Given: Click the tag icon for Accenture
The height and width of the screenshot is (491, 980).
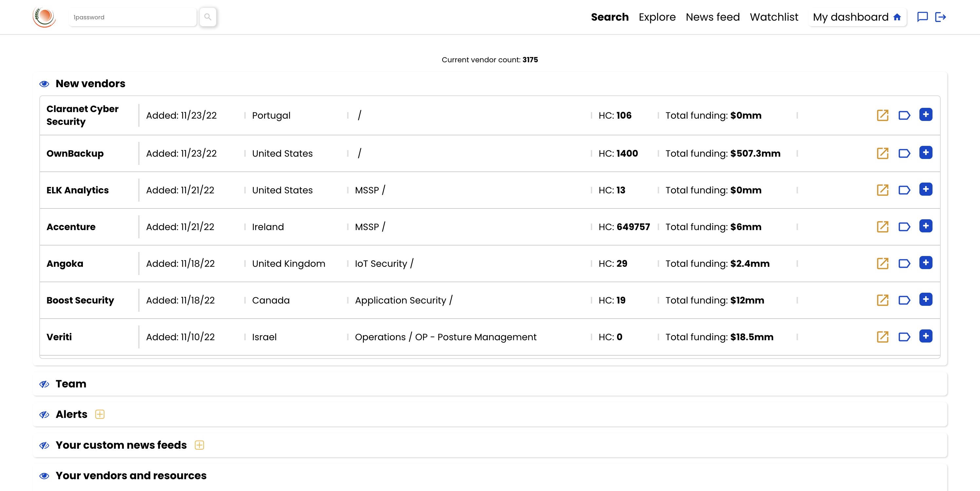Looking at the screenshot, I should coord(904,227).
